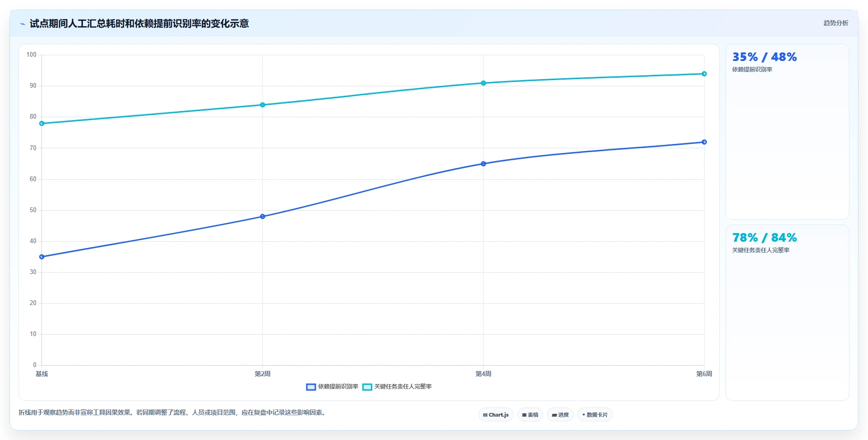
Task: Click the blue data point at 基线 (35)
Action: (x=42, y=257)
